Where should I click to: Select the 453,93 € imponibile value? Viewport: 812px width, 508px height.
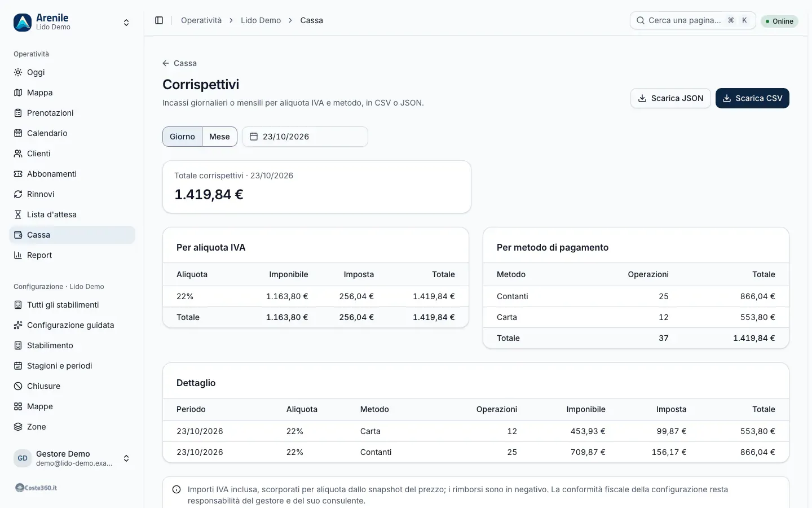[x=588, y=431]
